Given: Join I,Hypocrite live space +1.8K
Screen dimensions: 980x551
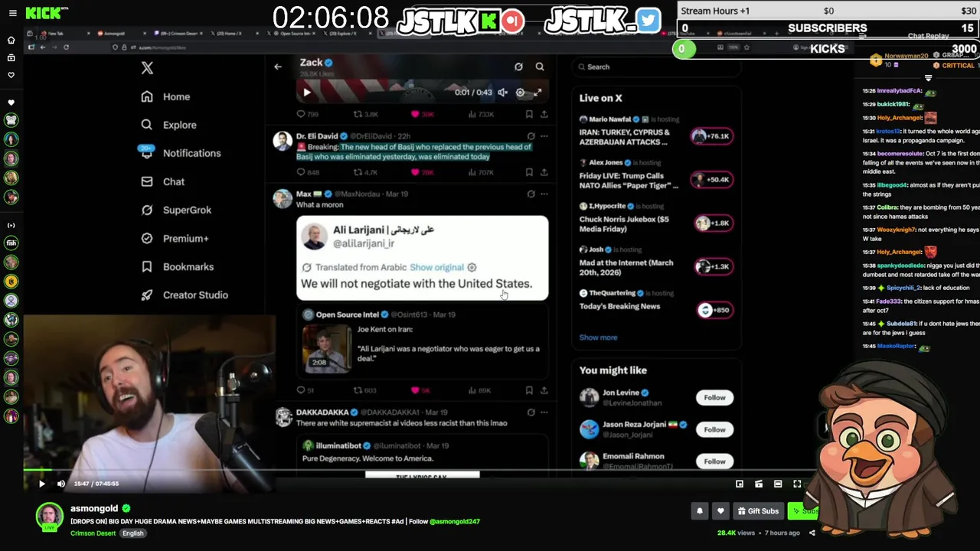Looking at the screenshot, I should click(x=713, y=223).
